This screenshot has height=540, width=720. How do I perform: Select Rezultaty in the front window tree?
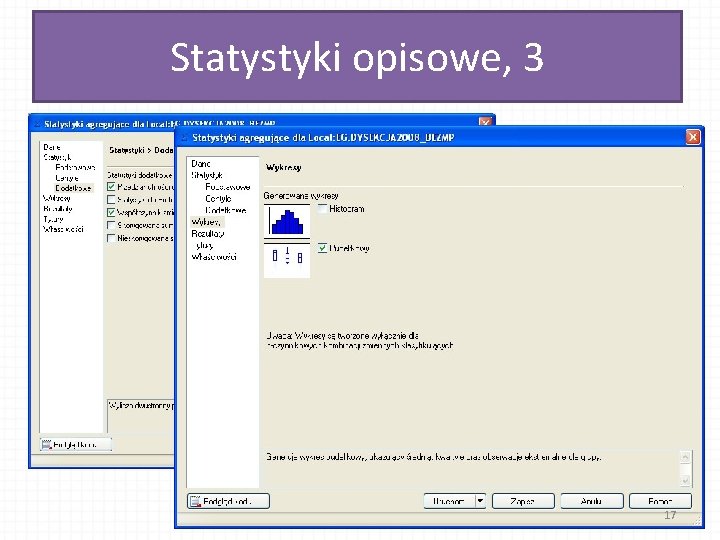[x=208, y=233]
